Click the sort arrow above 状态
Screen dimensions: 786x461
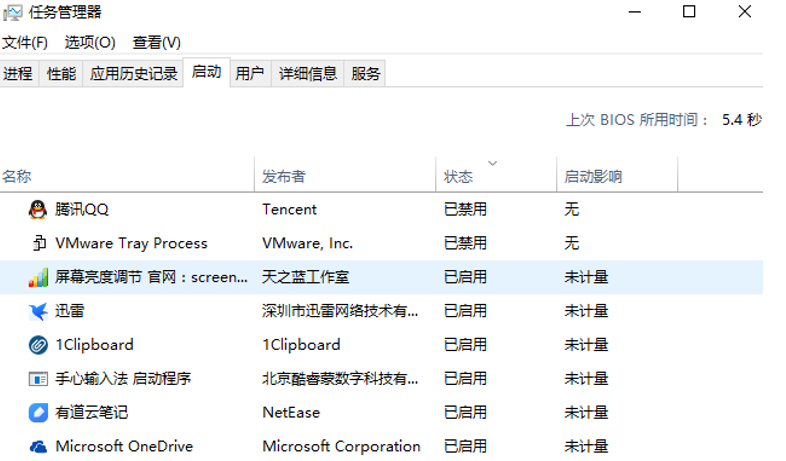pyautogui.click(x=493, y=163)
